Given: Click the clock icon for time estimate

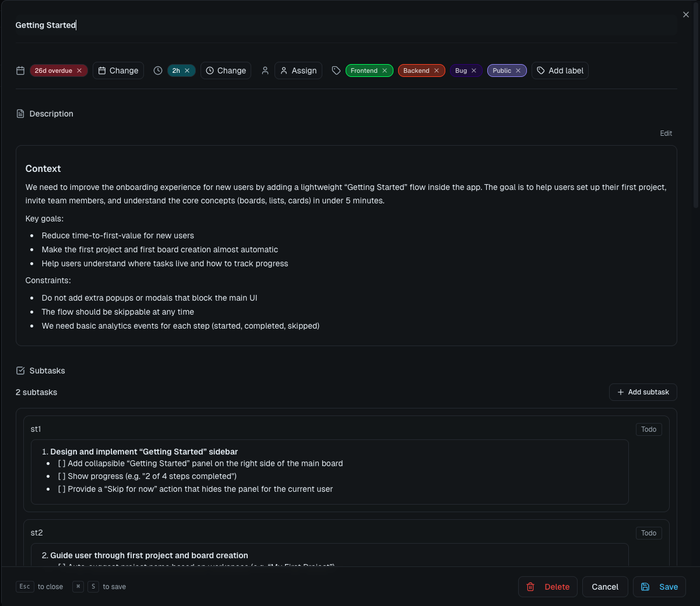Looking at the screenshot, I should coord(157,70).
